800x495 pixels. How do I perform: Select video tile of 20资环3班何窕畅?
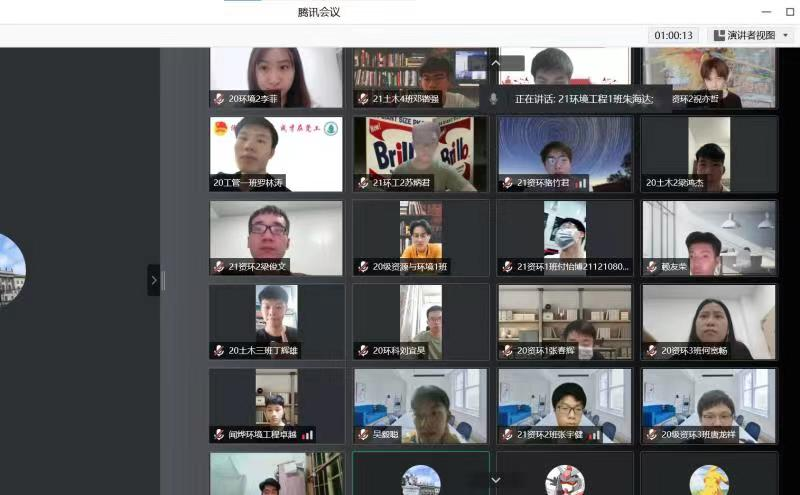709,321
